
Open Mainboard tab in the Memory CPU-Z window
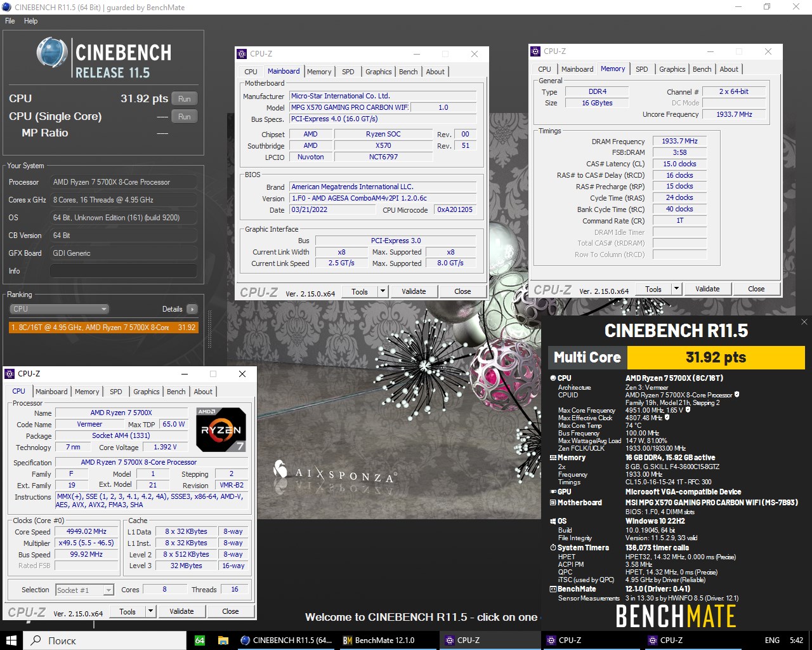[577, 69]
